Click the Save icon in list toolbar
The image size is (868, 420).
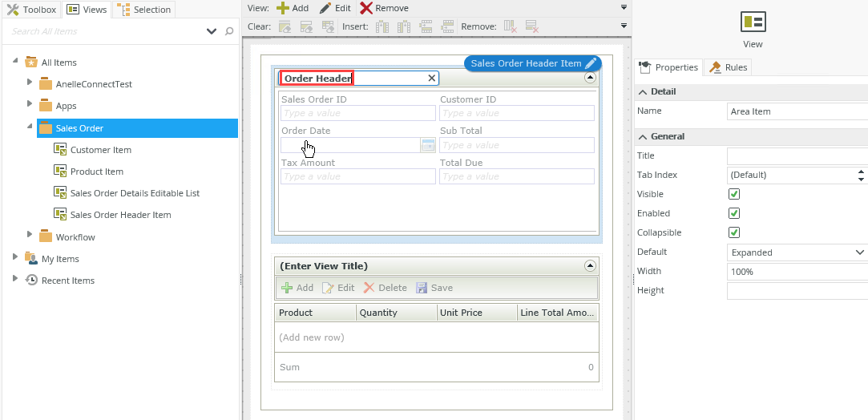[422, 288]
